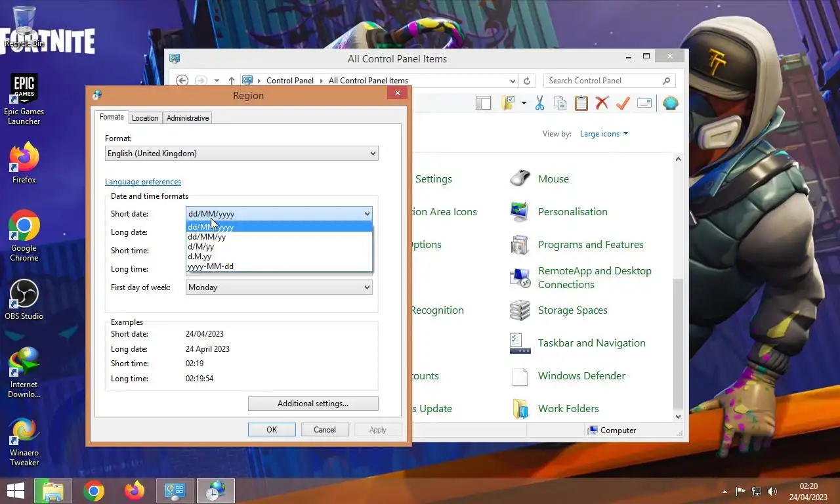The width and height of the screenshot is (840, 504).
Task: Click the Internet Download Manager desktop icon
Action: (x=24, y=373)
